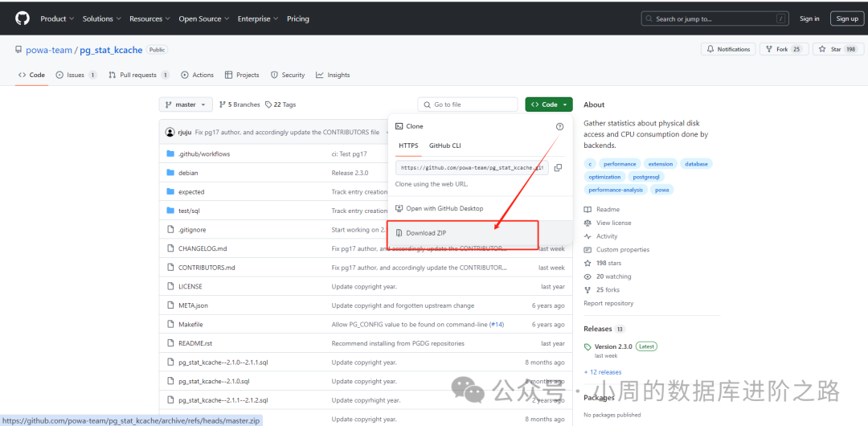This screenshot has height=426, width=868.
Task: Click the optimization topic tag
Action: (x=604, y=177)
